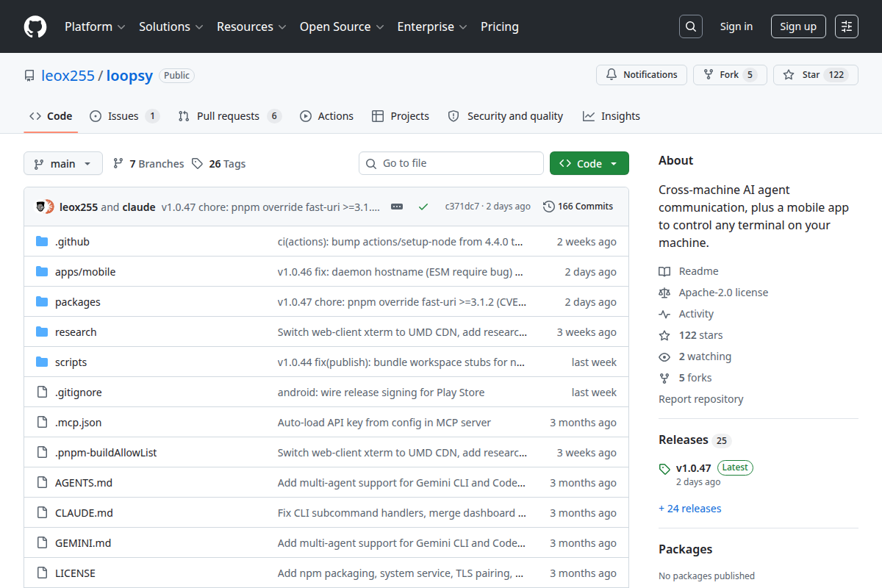Click the Sign in link
882x588 pixels.
tap(736, 26)
